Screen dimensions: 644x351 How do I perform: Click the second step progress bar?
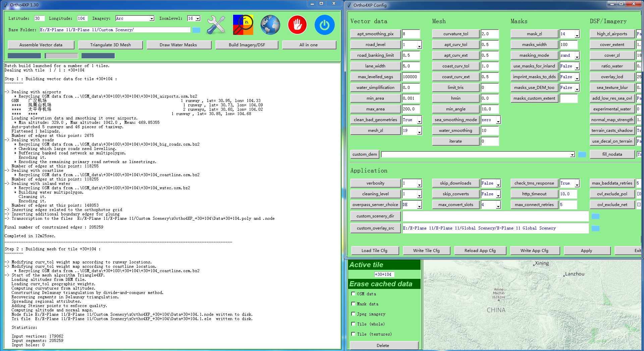(61, 56)
